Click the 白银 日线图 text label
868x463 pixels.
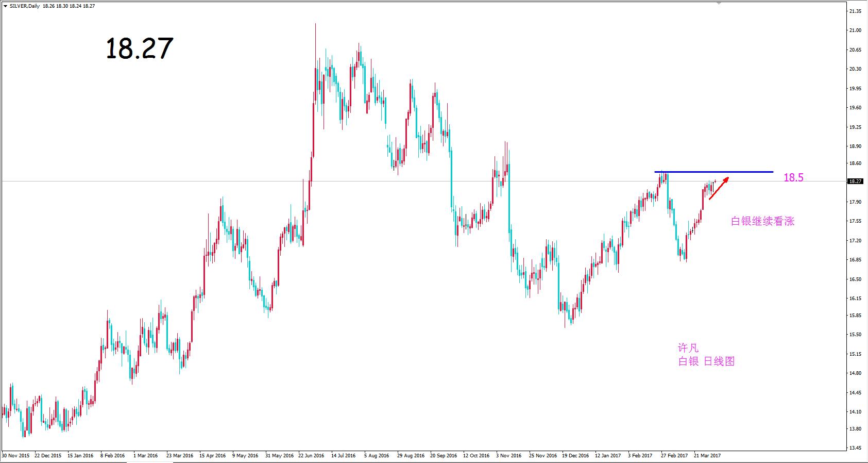[706, 361]
